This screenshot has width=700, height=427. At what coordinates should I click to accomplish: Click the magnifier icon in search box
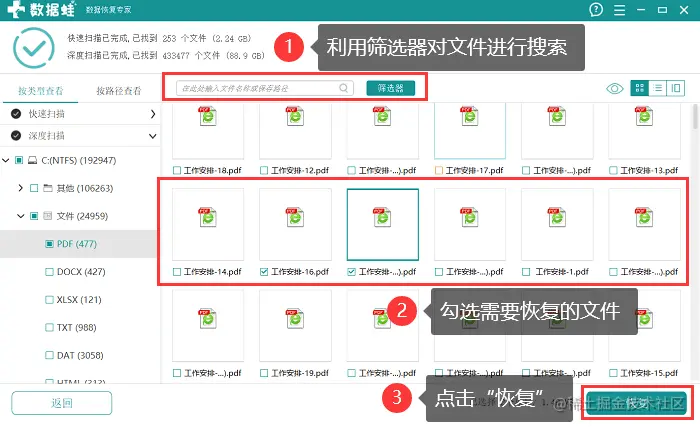point(343,88)
